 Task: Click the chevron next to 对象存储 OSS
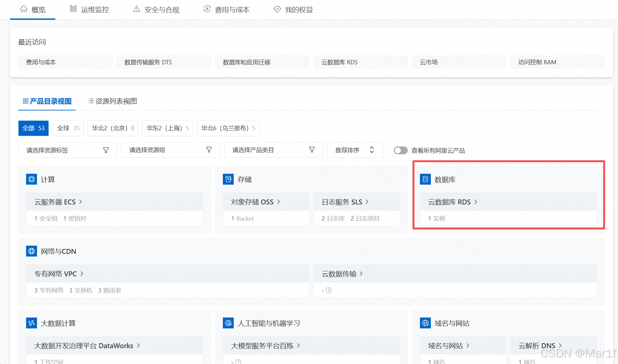[279, 202]
